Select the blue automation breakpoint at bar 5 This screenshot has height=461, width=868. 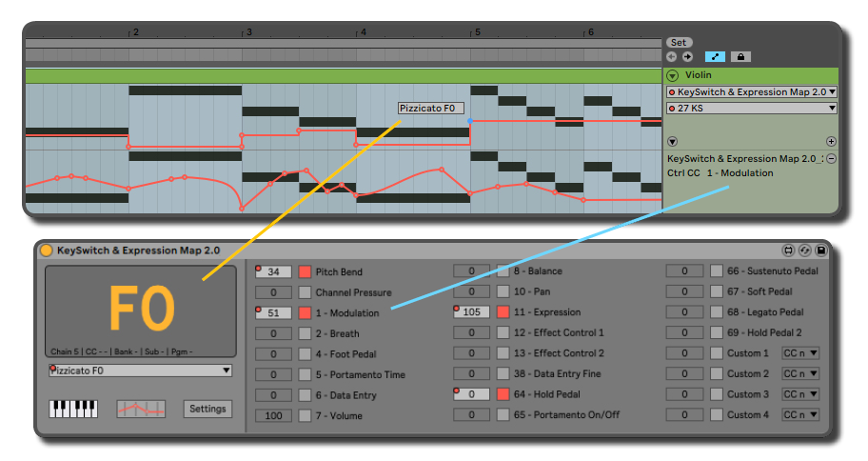pos(470,121)
